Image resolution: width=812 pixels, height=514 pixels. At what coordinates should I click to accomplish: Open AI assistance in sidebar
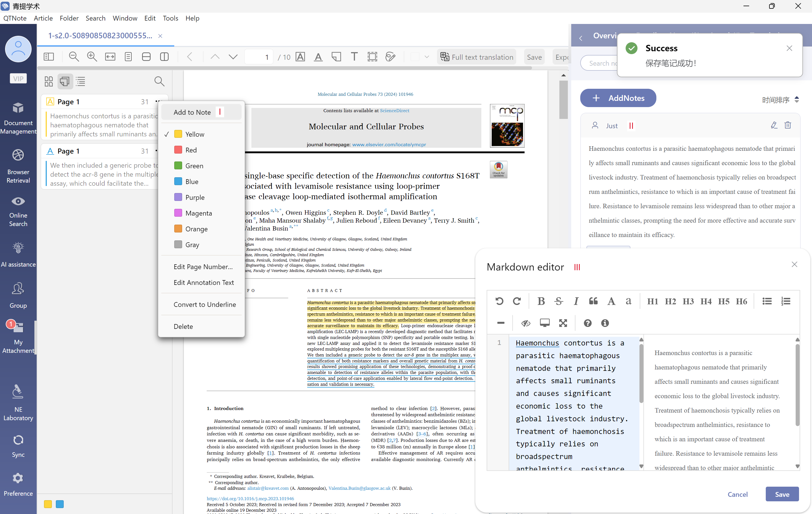(18, 254)
